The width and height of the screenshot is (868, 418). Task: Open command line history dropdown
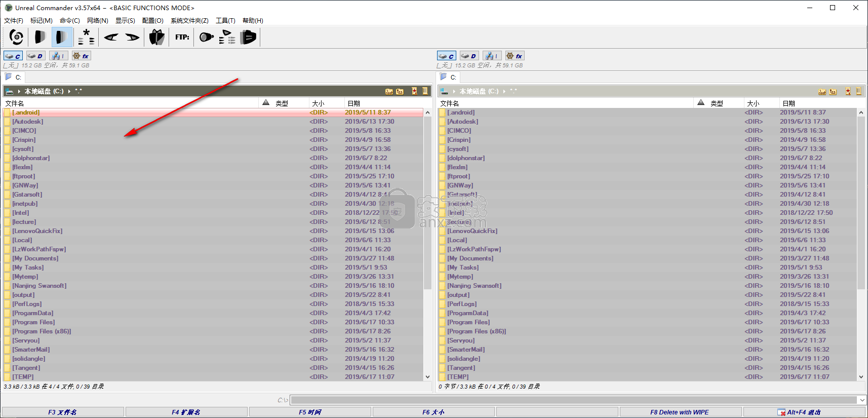(x=862, y=400)
